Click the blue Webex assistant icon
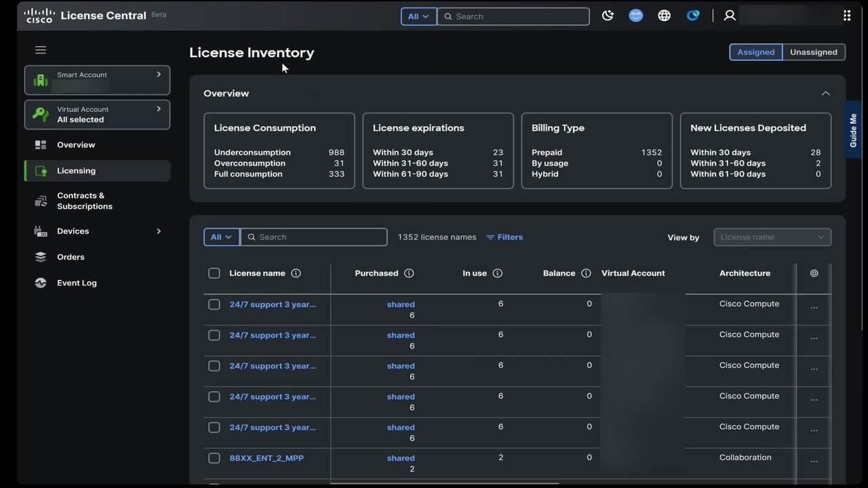This screenshot has width=868, height=488. [x=636, y=16]
